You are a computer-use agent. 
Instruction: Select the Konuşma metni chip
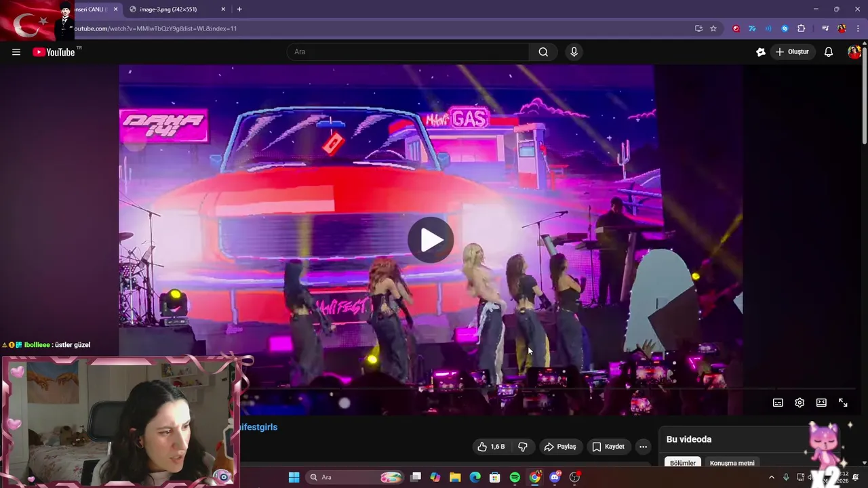click(x=732, y=463)
